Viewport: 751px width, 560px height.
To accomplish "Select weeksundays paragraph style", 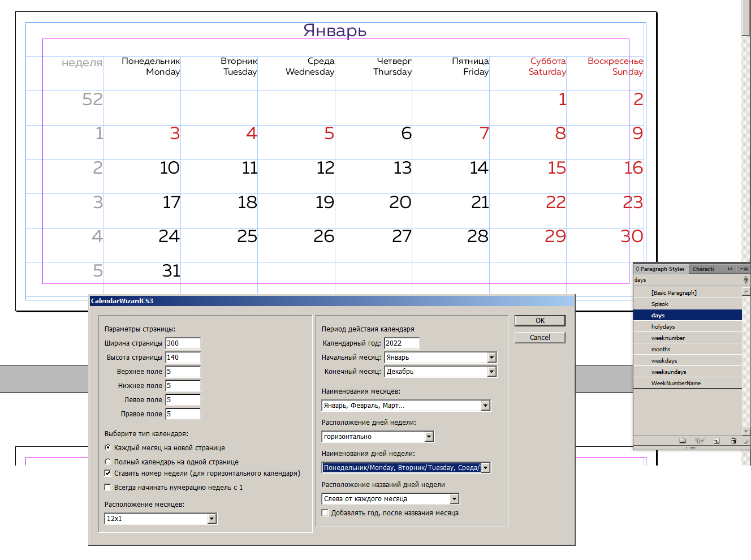I will coord(688,372).
